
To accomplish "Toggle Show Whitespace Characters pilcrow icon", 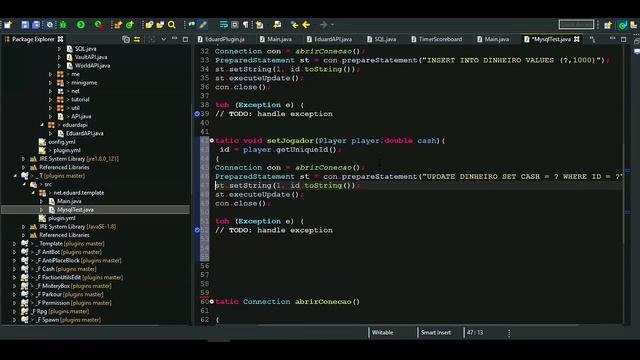I will click(245, 25).
